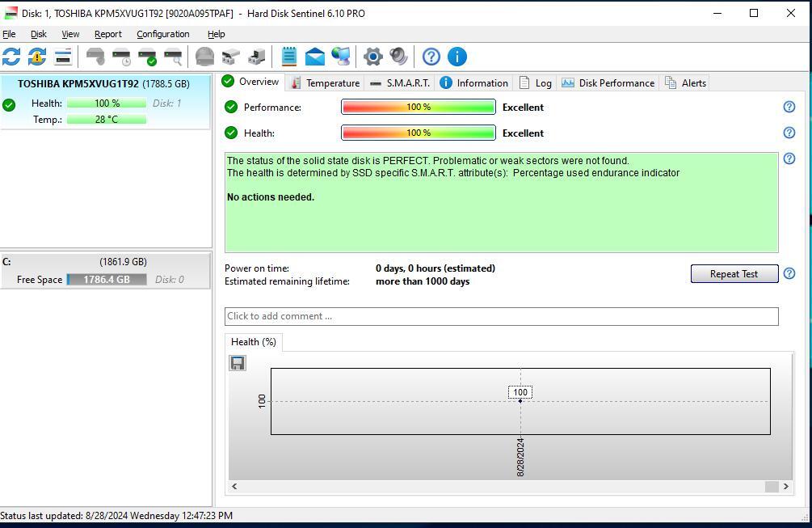Click the two-drive copy toolbar icon
812x528 pixels.
pos(230,57)
